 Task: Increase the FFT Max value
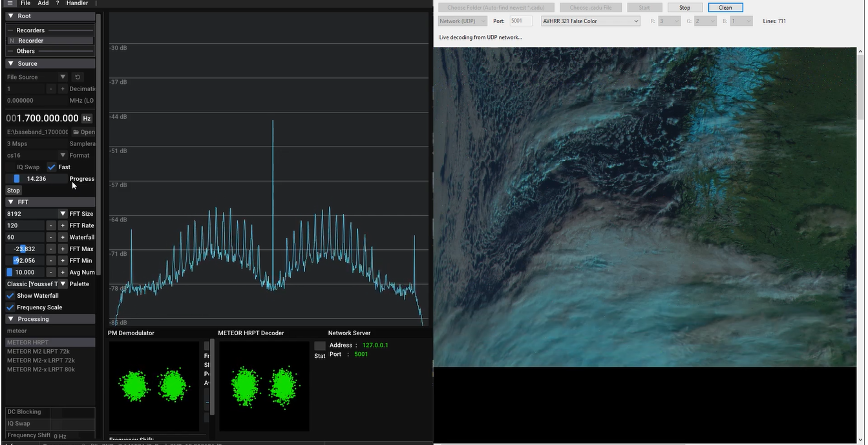[x=63, y=249]
